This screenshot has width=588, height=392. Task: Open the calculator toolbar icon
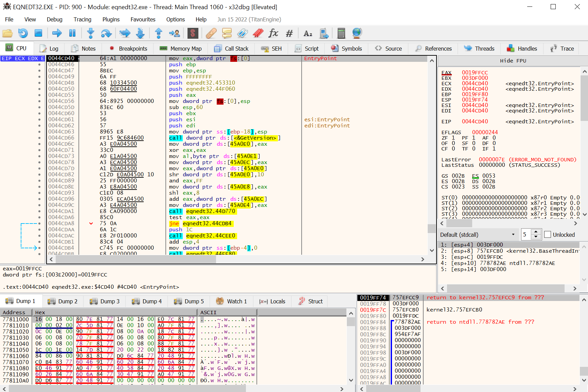tap(341, 33)
